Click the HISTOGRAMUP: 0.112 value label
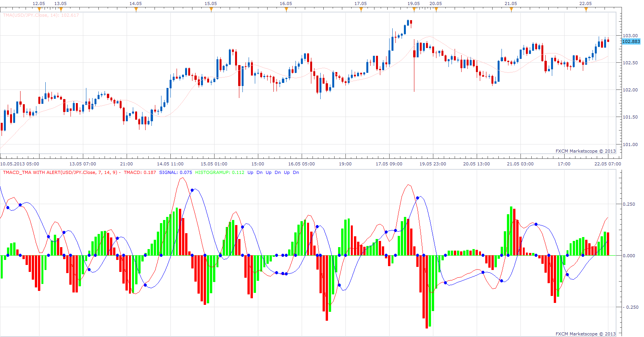The image size is (644, 337). point(220,172)
